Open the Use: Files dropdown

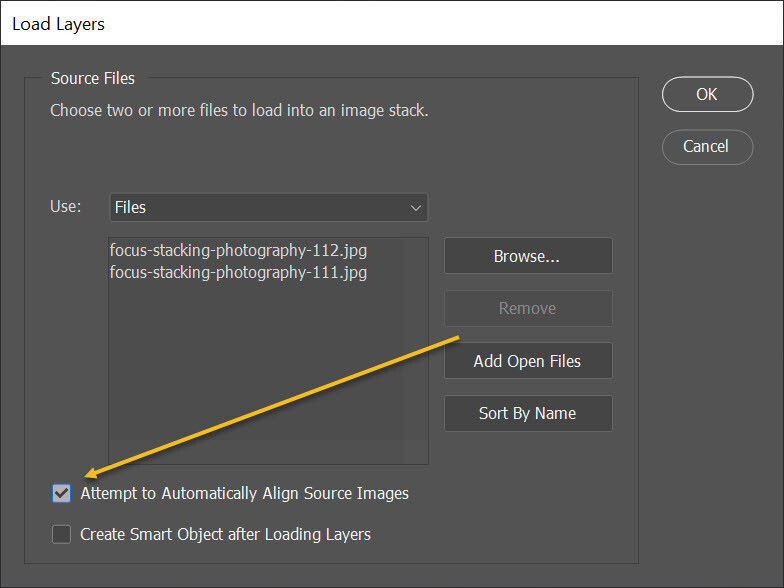268,207
